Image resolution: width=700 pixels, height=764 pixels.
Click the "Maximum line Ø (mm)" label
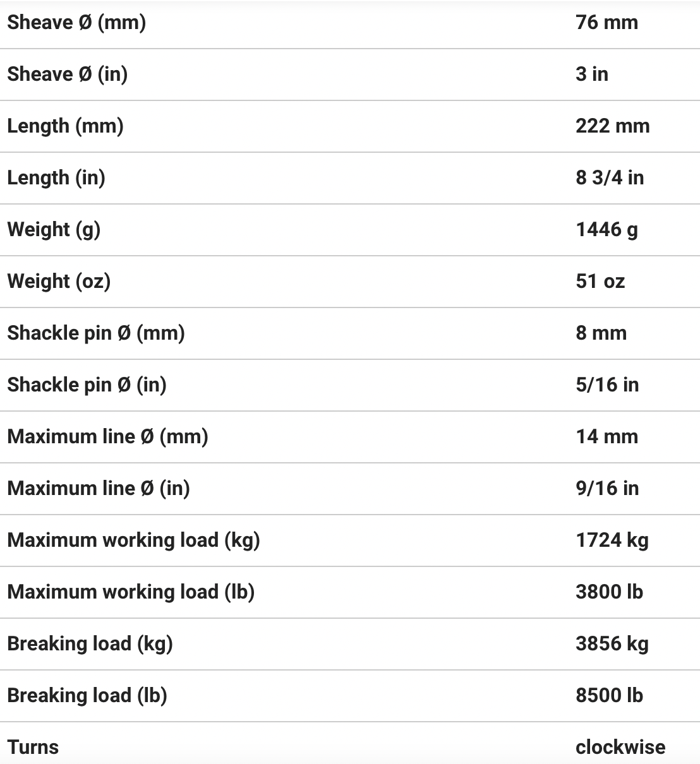coord(107,437)
